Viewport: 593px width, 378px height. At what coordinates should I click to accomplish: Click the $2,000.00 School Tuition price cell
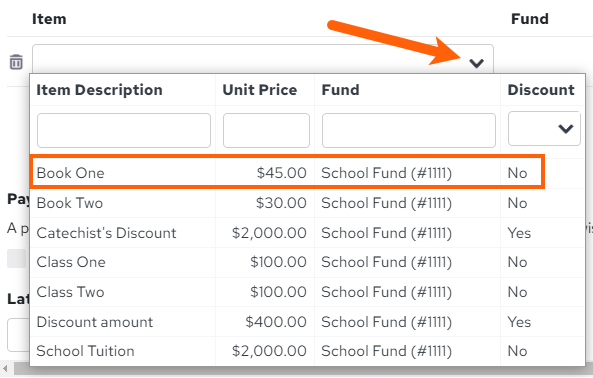tap(269, 351)
